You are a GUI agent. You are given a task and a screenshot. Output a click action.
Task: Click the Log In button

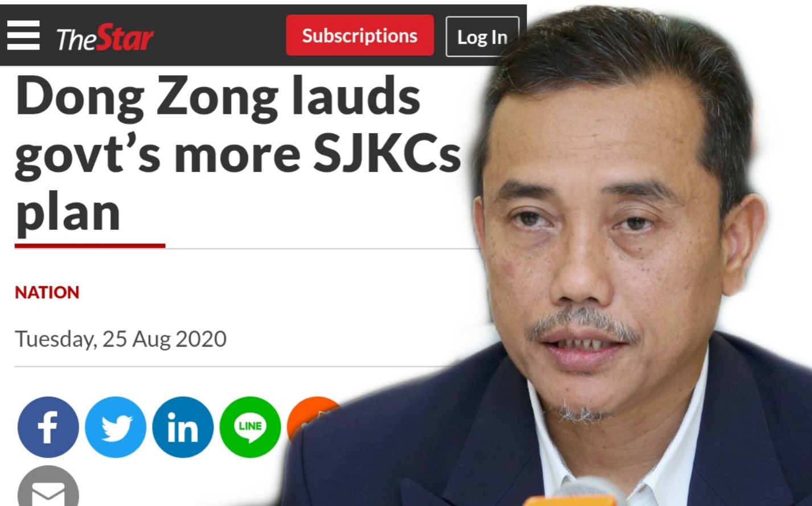482,37
